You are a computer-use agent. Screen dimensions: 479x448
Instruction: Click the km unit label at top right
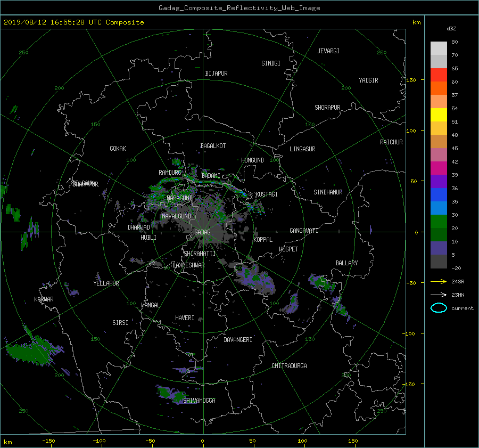point(416,22)
